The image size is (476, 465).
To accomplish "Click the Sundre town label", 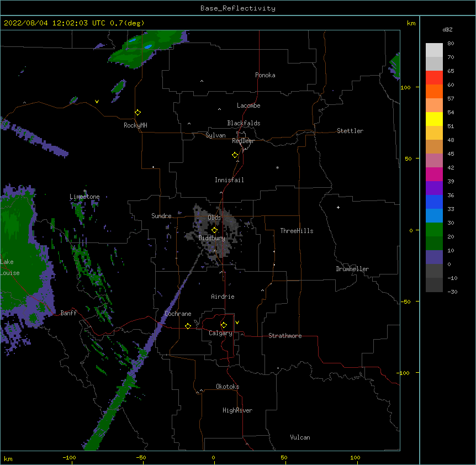I will point(161,216).
